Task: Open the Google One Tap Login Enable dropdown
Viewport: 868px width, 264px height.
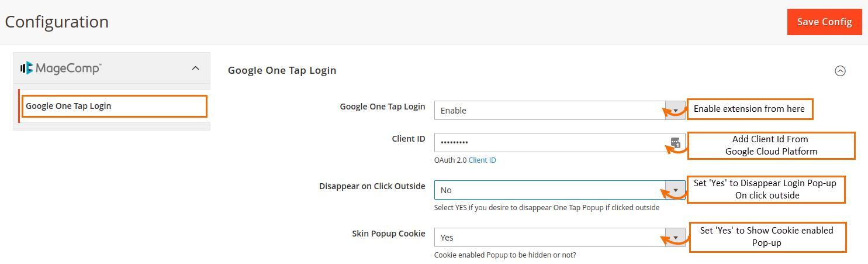Action: click(559, 110)
